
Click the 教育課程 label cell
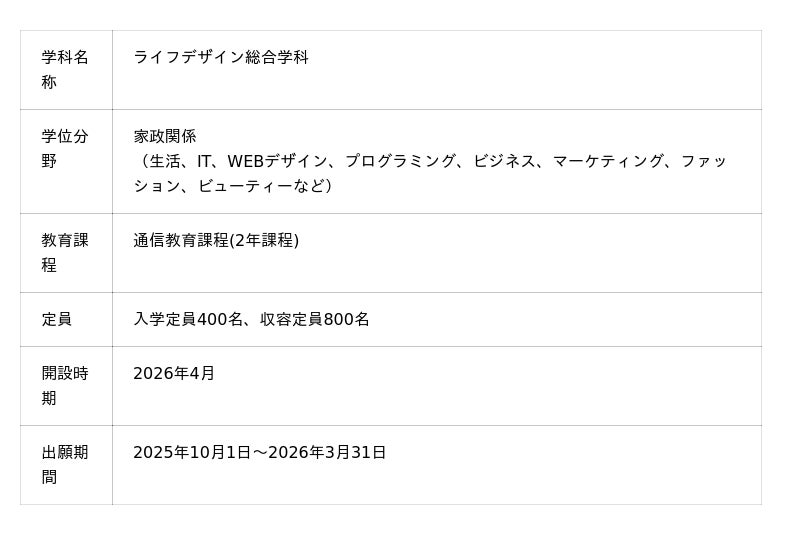(x=65, y=252)
